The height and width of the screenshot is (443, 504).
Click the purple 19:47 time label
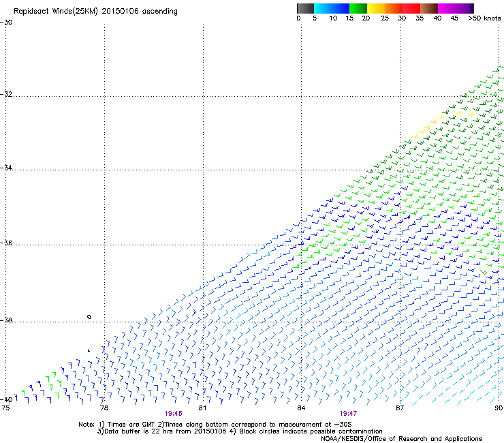348,414
